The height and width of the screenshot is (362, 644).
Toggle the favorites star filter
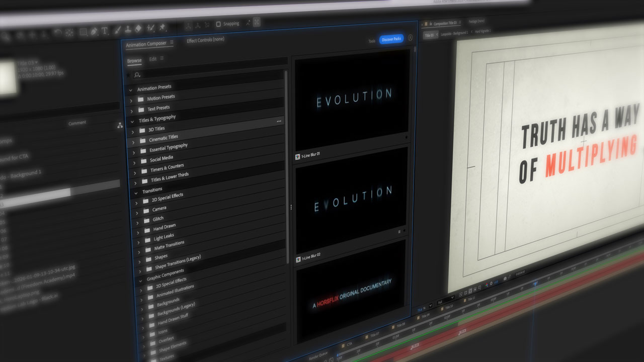click(128, 75)
